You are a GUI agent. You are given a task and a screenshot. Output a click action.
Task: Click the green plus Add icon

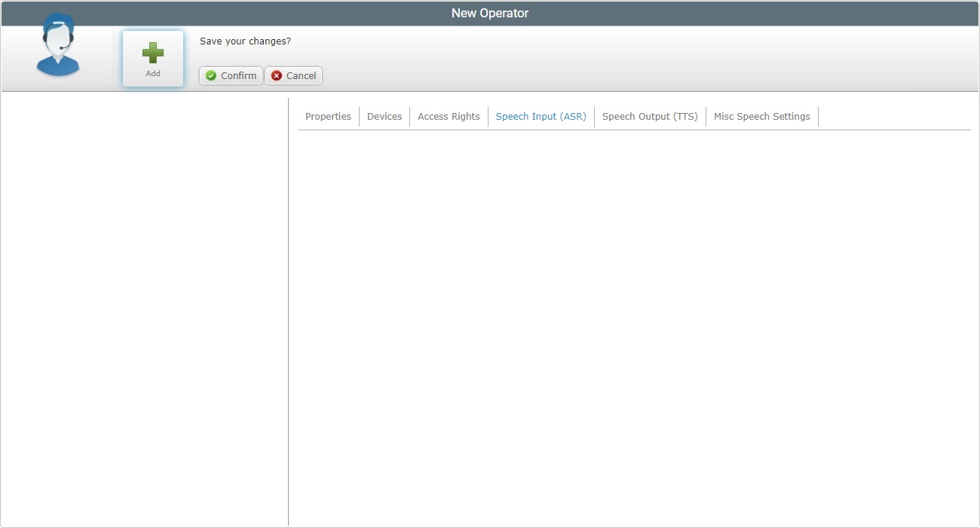153,53
